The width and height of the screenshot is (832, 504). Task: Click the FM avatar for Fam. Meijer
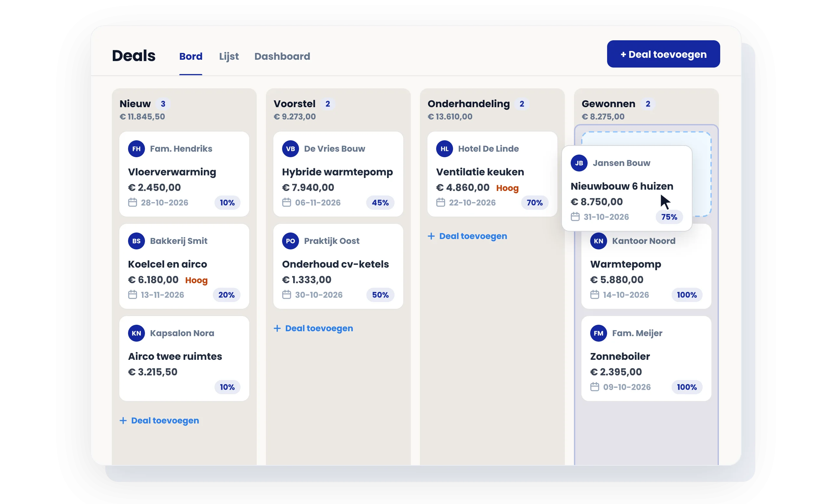(599, 333)
